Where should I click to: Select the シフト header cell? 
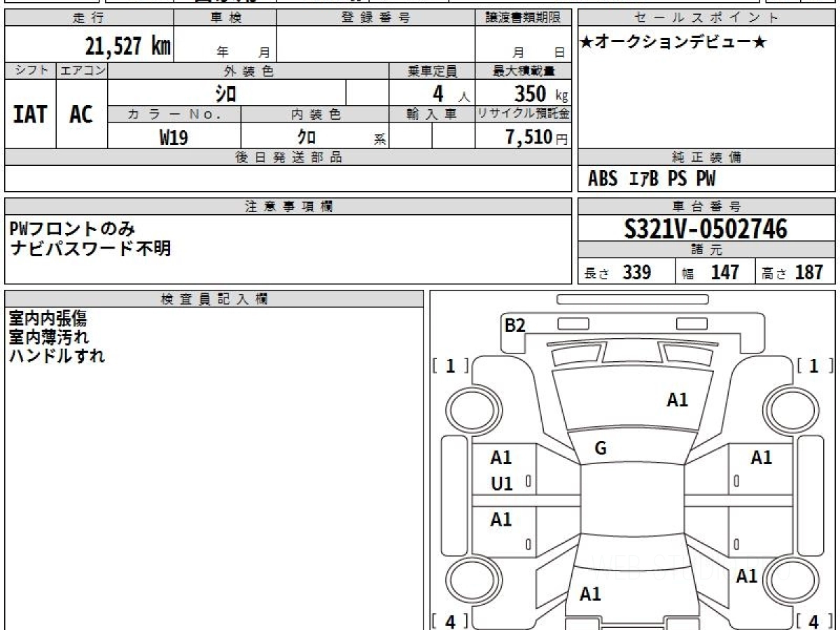pyautogui.click(x=30, y=71)
